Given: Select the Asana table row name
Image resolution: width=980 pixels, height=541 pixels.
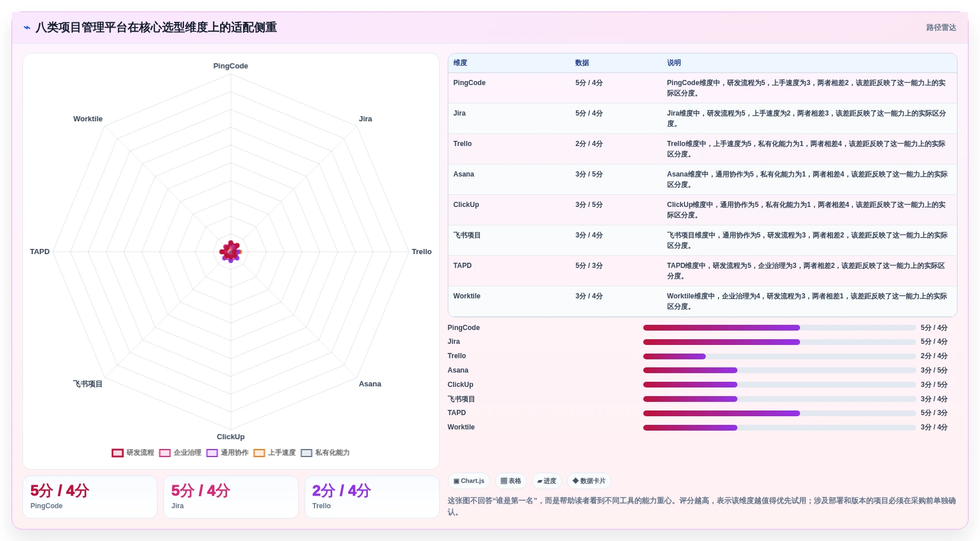Looking at the screenshot, I should point(463,174).
